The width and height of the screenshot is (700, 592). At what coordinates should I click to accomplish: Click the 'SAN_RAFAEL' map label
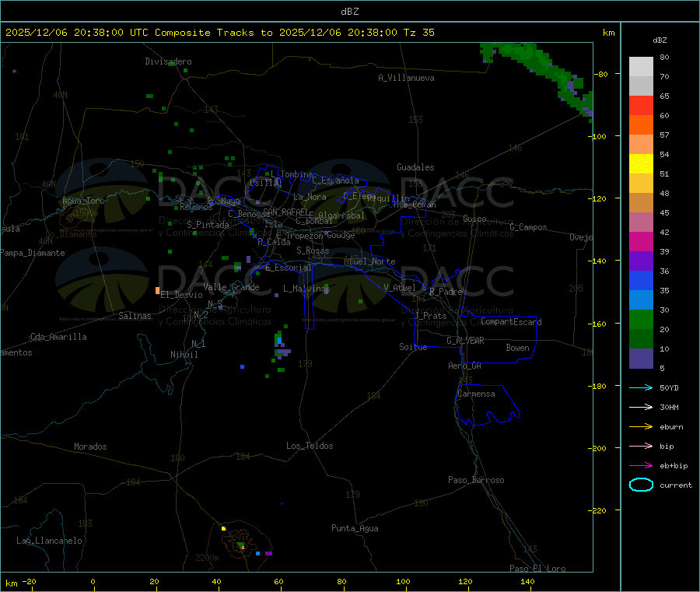[x=285, y=212]
